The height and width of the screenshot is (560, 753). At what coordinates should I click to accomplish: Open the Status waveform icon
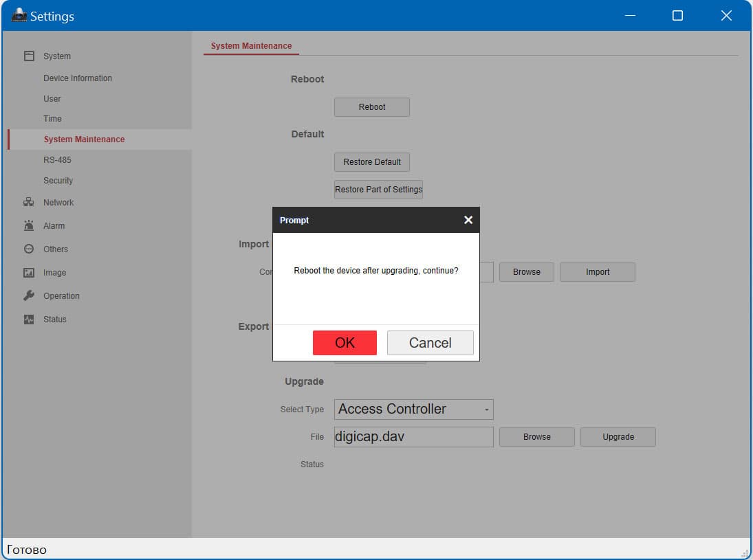click(29, 319)
